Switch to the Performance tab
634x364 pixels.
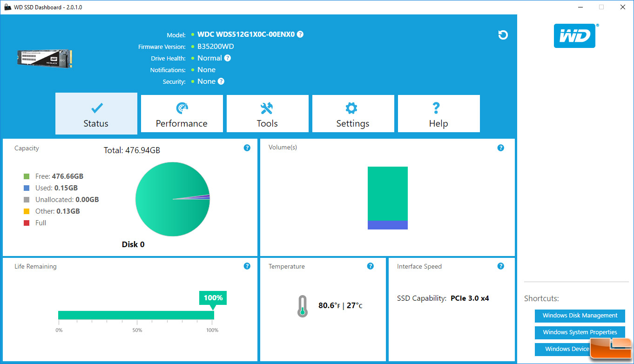tap(182, 114)
